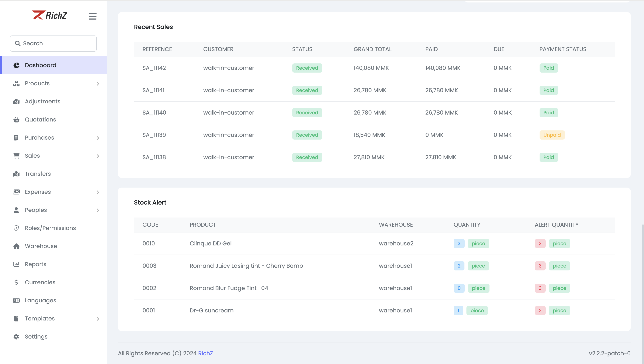644x364 pixels.
Task: Open the Dashboard menu item
Action: click(x=53, y=65)
